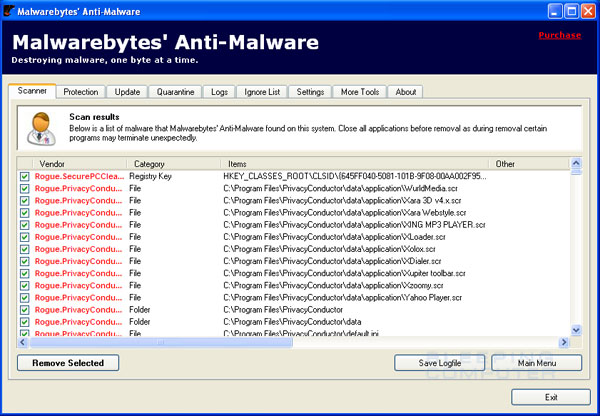
Task: Click the Exit button
Action: (x=551, y=397)
